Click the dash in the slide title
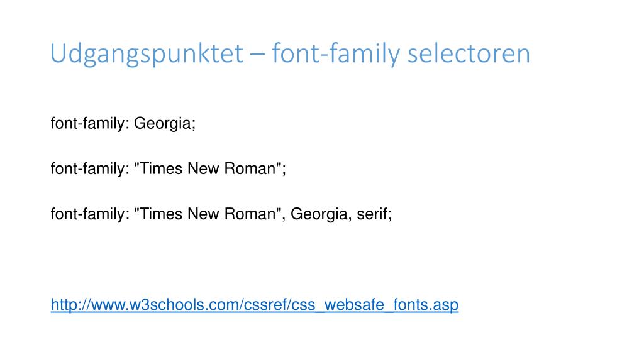 [257, 55]
